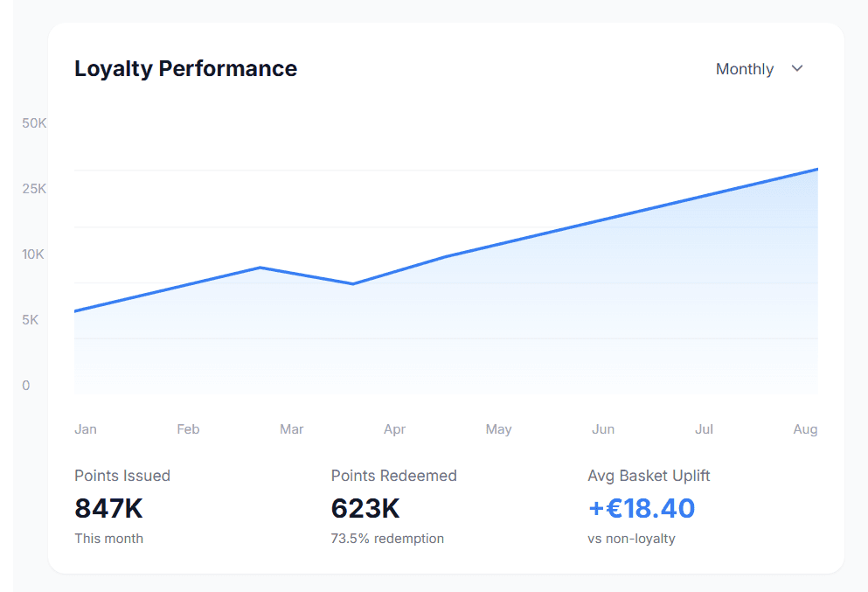The height and width of the screenshot is (592, 868).
Task: Click the chevron next to Monthly
Action: click(796, 68)
